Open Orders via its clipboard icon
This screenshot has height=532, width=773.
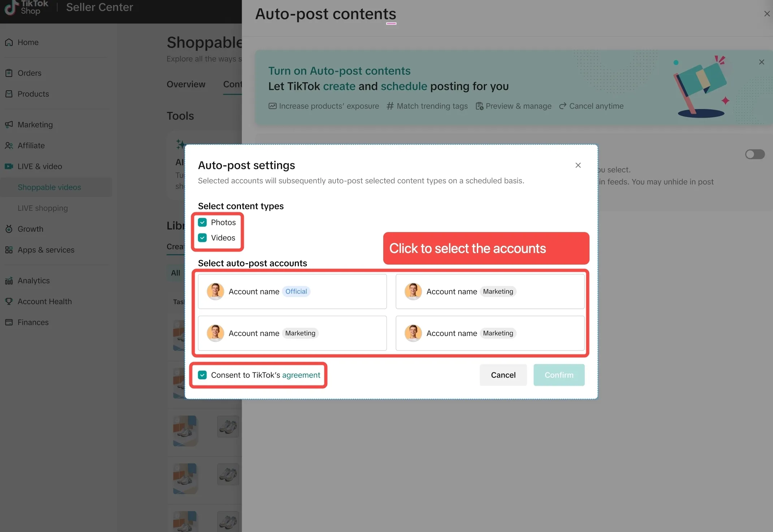(9, 73)
